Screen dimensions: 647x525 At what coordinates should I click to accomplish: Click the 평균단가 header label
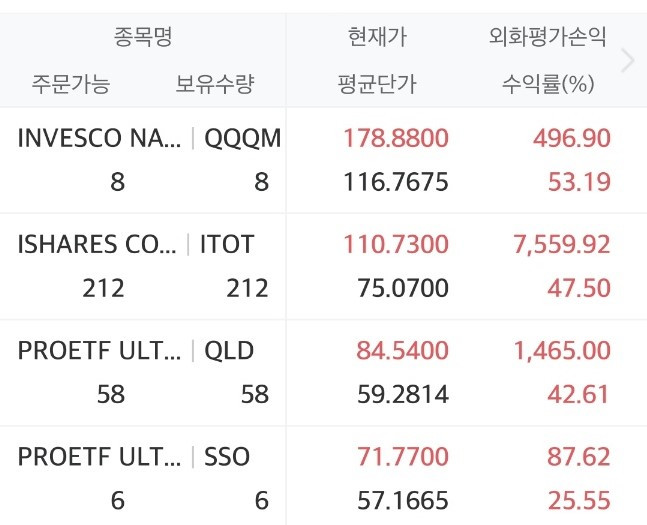pos(377,83)
